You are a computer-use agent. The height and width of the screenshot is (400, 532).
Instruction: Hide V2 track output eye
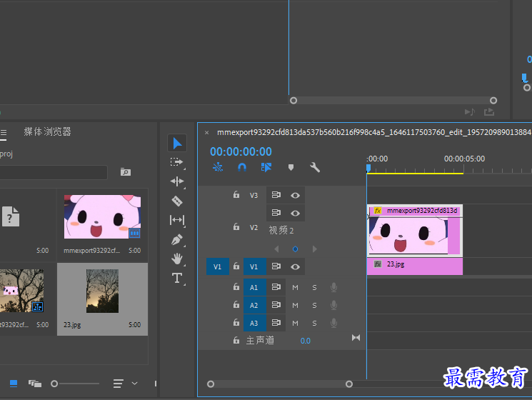tap(295, 213)
